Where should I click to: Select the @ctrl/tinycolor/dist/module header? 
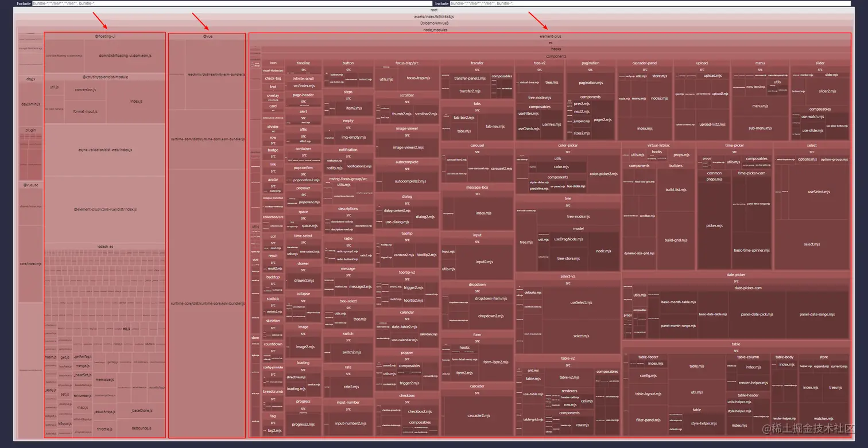pyautogui.click(x=105, y=76)
